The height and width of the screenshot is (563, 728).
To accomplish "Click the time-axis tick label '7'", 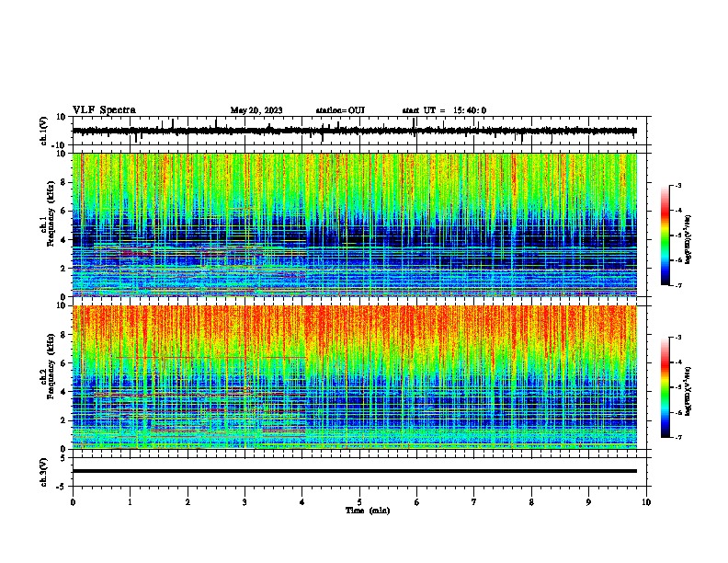I will click(474, 502).
